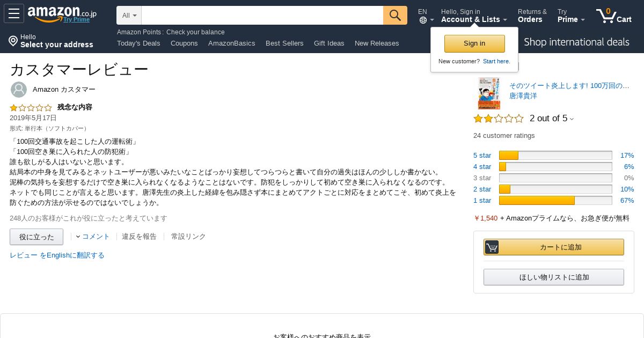This screenshot has width=644, height=338.
Task: Filter by 1 star reviews
Action: click(x=482, y=201)
